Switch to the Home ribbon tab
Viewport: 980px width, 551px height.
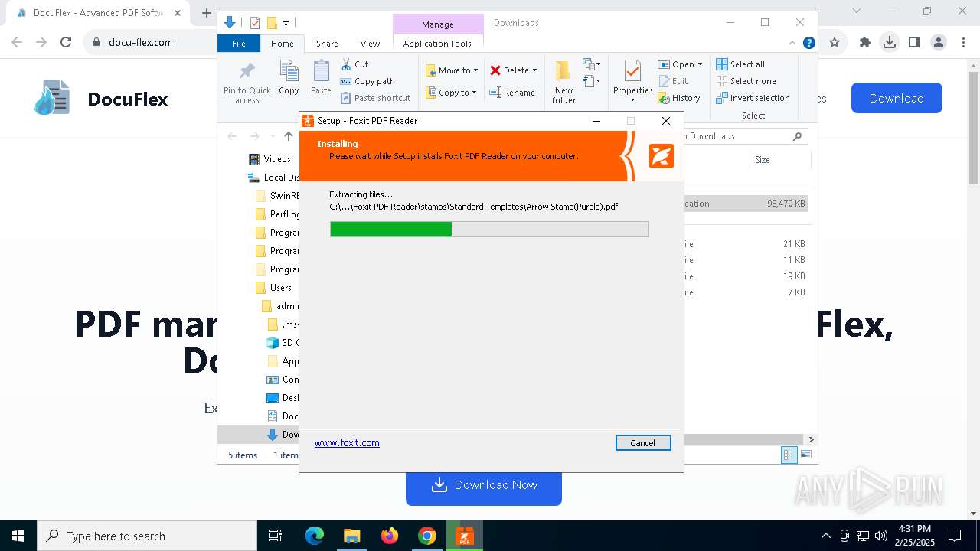pos(282,44)
